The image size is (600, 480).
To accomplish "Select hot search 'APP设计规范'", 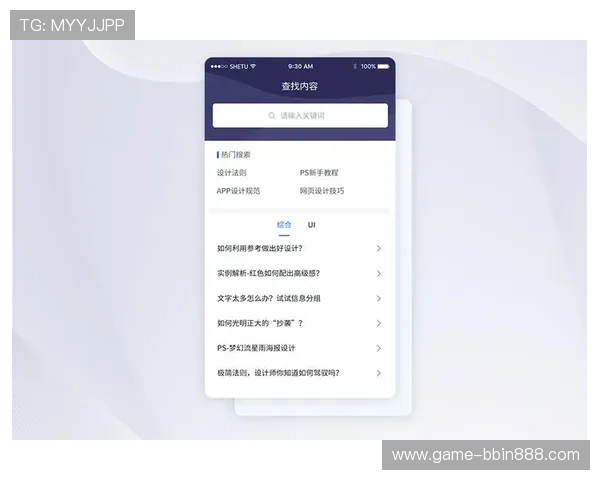I will (x=238, y=191).
